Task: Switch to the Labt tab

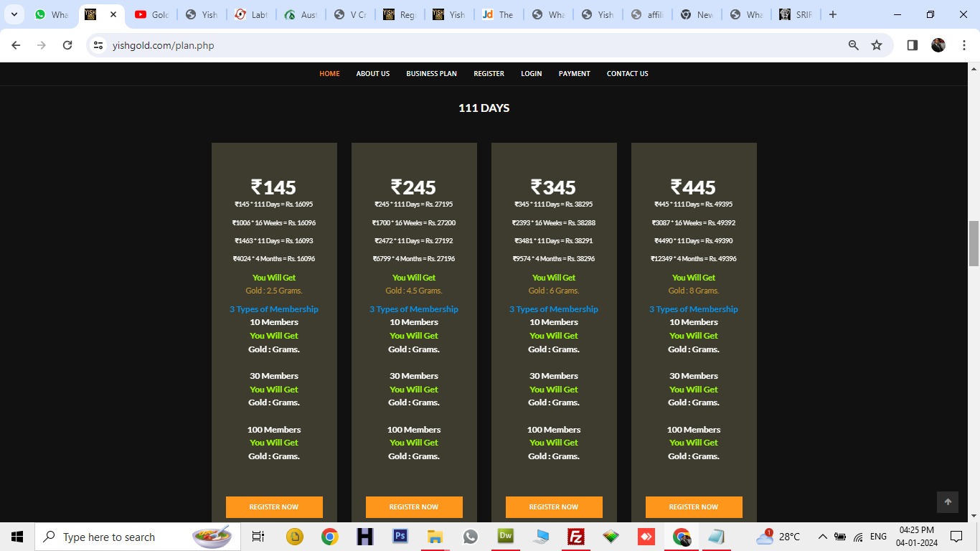Action: (x=251, y=14)
